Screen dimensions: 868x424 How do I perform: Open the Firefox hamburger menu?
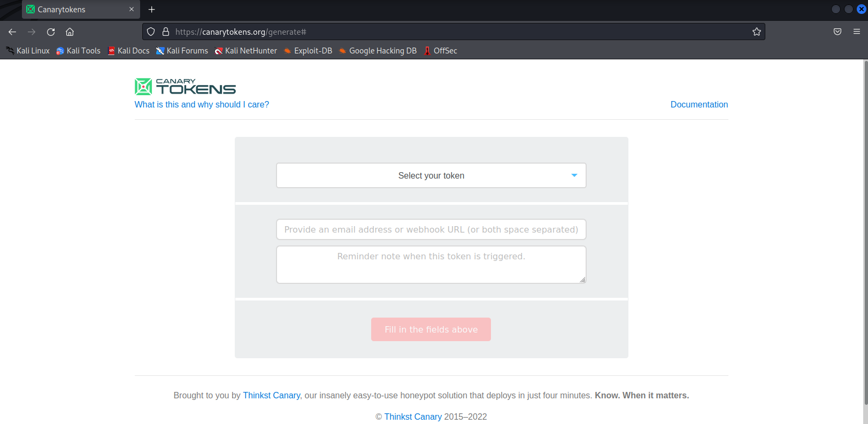[x=856, y=32]
